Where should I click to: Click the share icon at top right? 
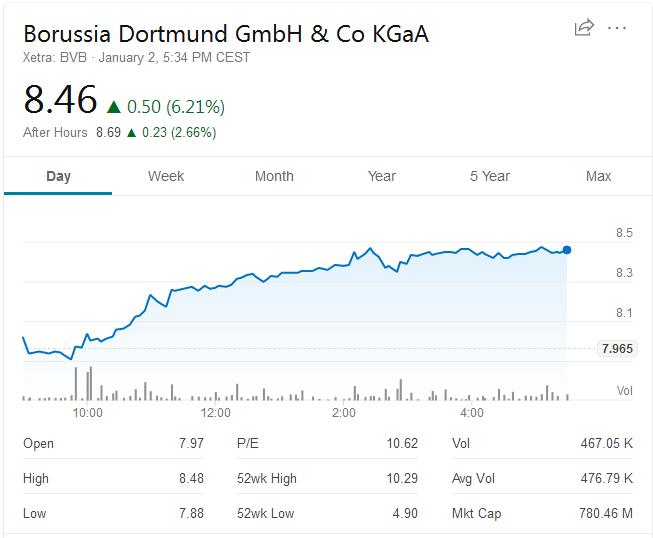coord(584,28)
